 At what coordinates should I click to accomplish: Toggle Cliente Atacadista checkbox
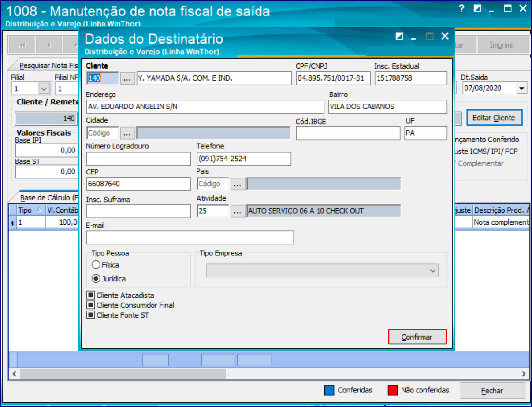point(91,296)
